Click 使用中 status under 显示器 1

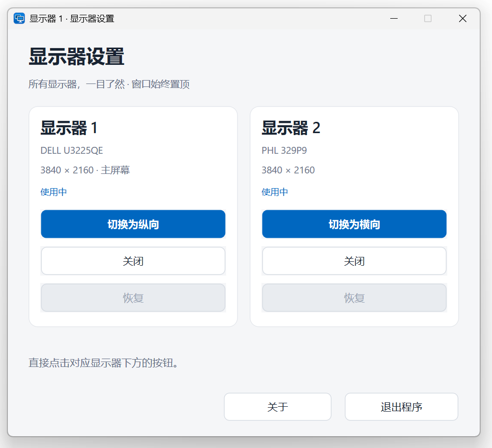(x=54, y=192)
